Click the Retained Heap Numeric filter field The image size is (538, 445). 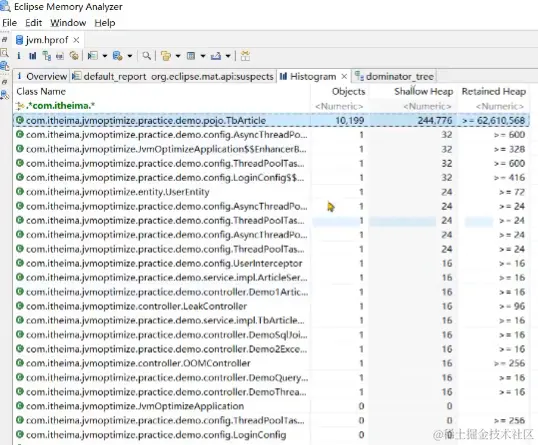tap(500, 106)
